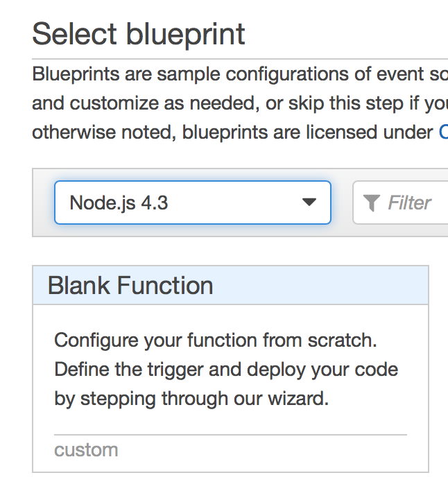Click the runtime selector's down arrow
The height and width of the screenshot is (491, 448).
coord(309,203)
